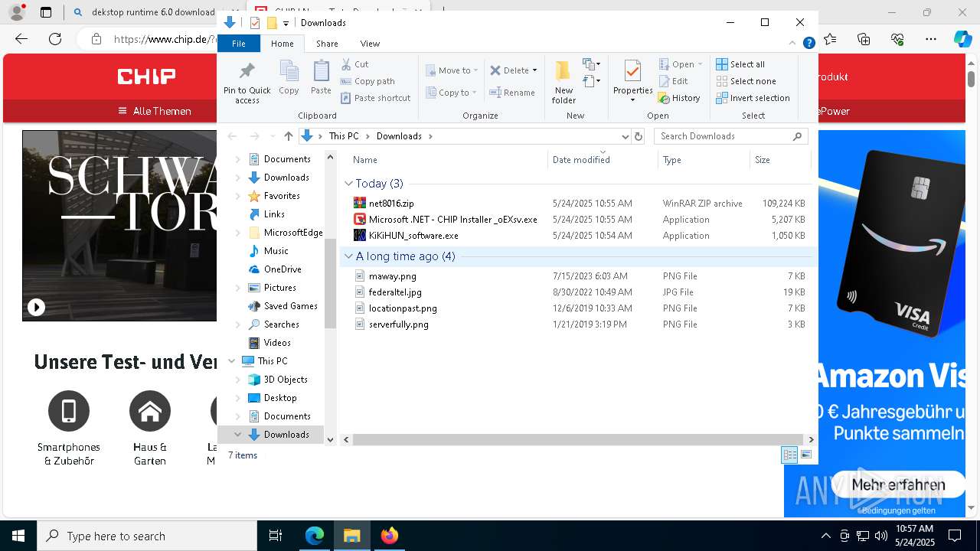
Task: Click Select none
Action: 746,81
